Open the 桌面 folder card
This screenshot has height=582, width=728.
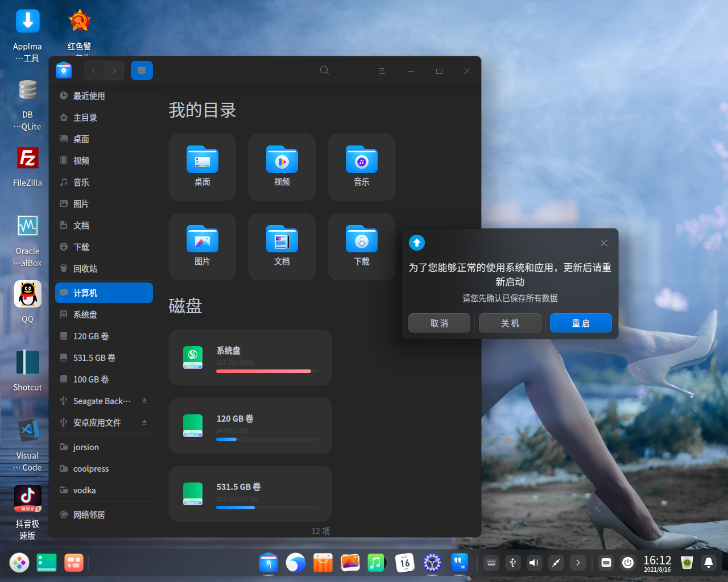(x=202, y=167)
